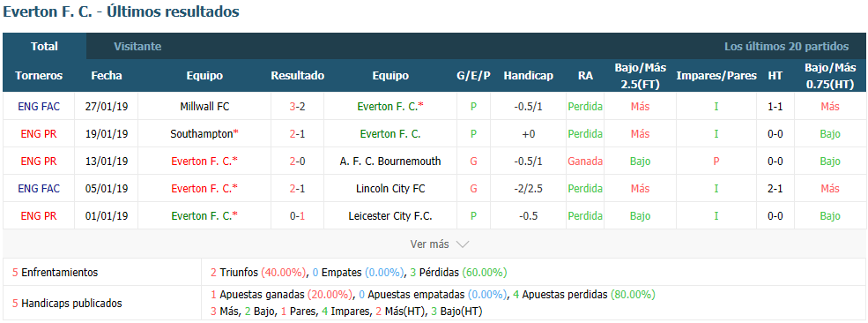Image resolution: width=868 pixels, height=323 pixels.
Task: Open Everton F. C. in the 01/01/19 row
Action: [x=204, y=216]
